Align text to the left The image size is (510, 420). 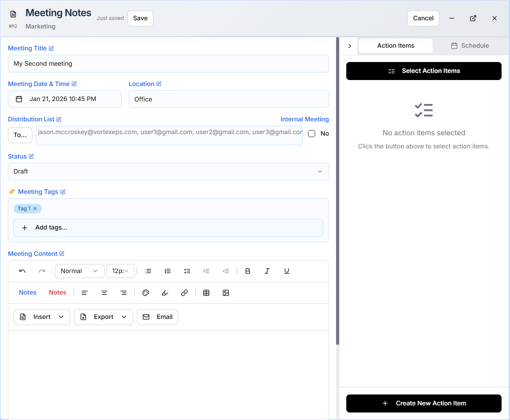[x=85, y=293]
